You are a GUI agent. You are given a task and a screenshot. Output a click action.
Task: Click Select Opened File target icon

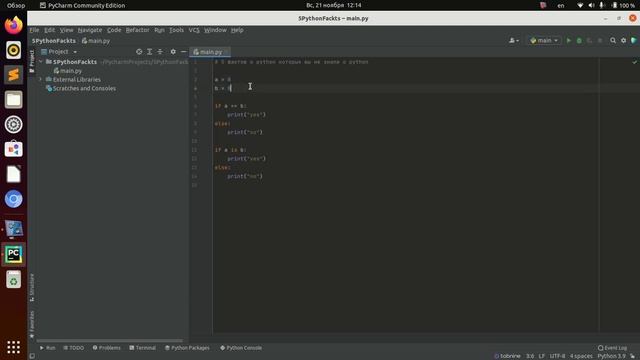pos(139,52)
